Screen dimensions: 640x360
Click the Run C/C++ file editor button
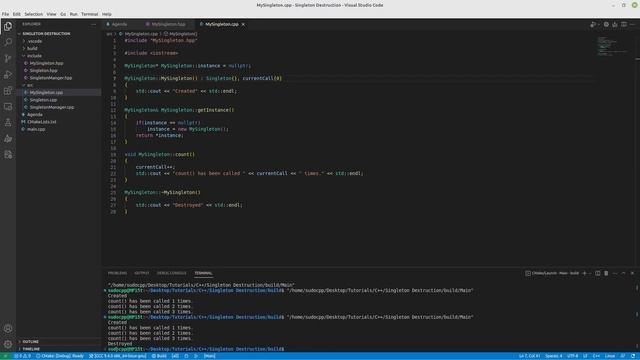pos(593,24)
